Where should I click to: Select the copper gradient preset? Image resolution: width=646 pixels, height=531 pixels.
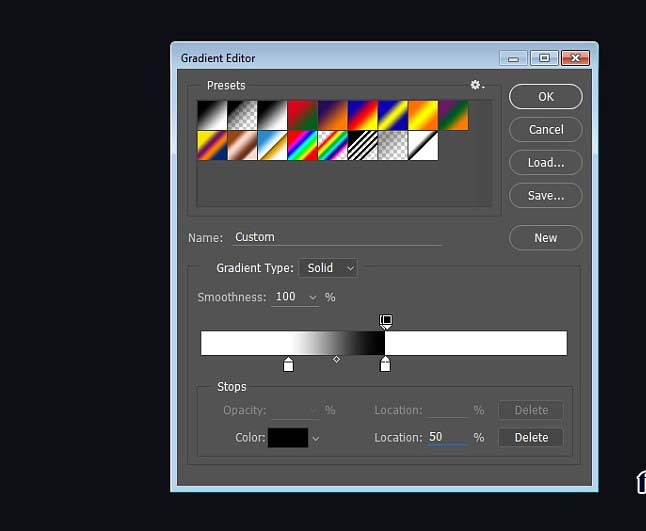coord(242,145)
